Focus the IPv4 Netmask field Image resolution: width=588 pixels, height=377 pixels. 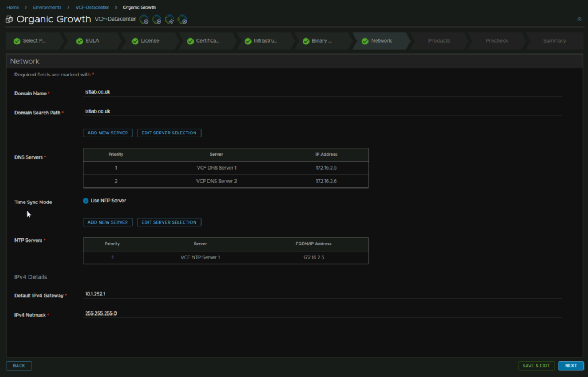pyautogui.click(x=323, y=314)
